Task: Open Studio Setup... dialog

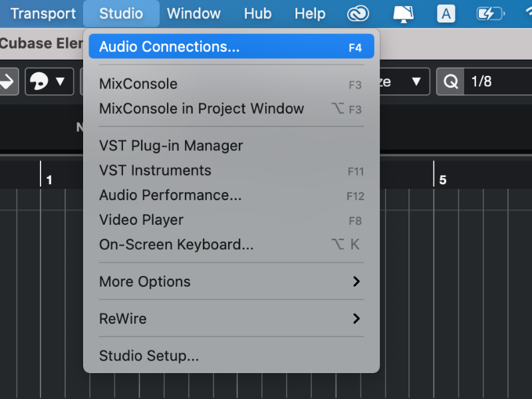Action: point(231,356)
